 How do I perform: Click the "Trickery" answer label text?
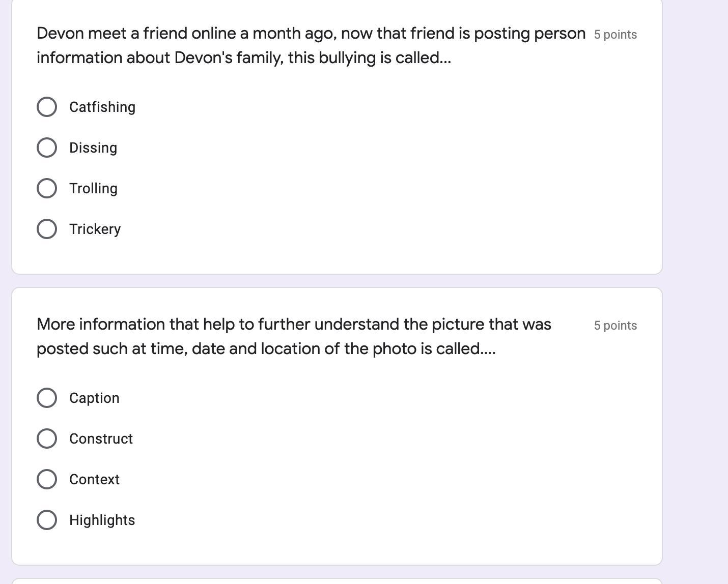coord(95,229)
